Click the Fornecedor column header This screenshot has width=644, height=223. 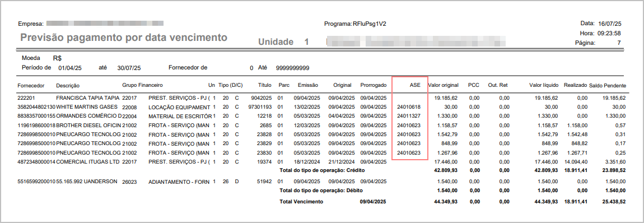30,85
